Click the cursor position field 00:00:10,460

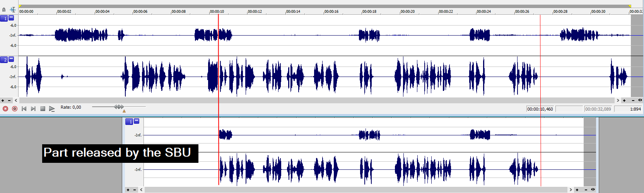[540, 109]
